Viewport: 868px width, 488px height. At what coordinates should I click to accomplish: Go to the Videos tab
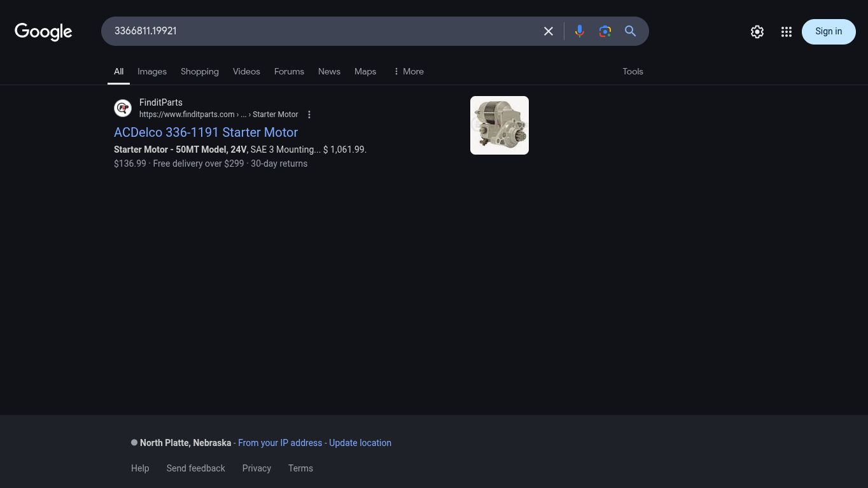[246, 71]
